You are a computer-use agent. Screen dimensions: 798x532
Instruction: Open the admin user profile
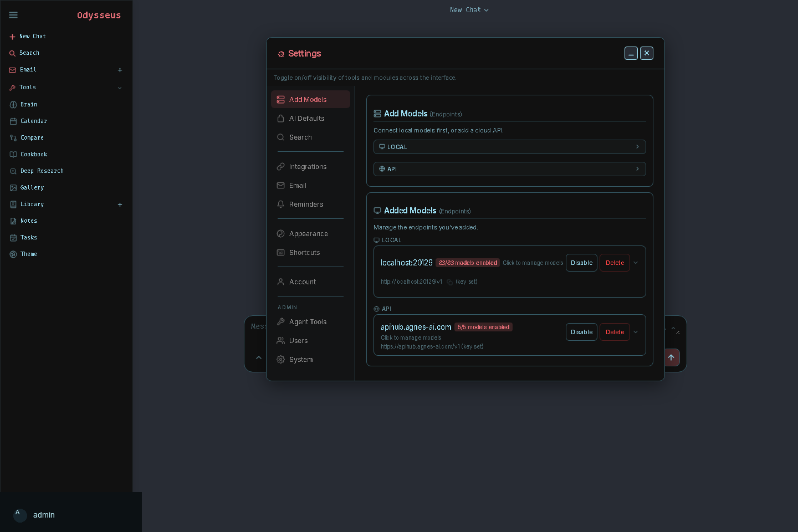point(34,515)
